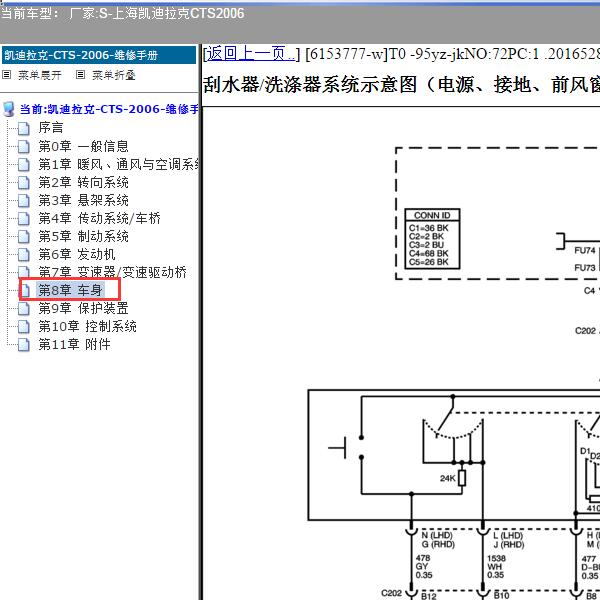Select 第0章 一般信息
This screenshot has width=600, height=600.
tap(83, 146)
